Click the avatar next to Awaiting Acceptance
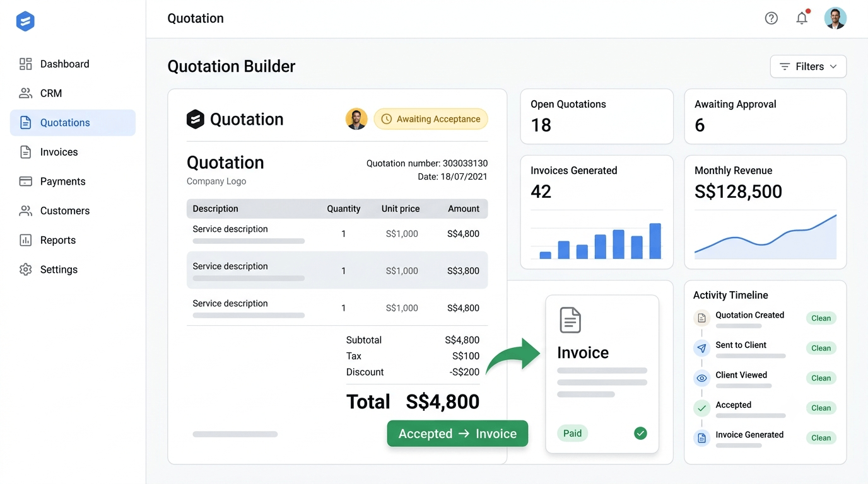Screen dimensions: 868x484 tap(356, 118)
